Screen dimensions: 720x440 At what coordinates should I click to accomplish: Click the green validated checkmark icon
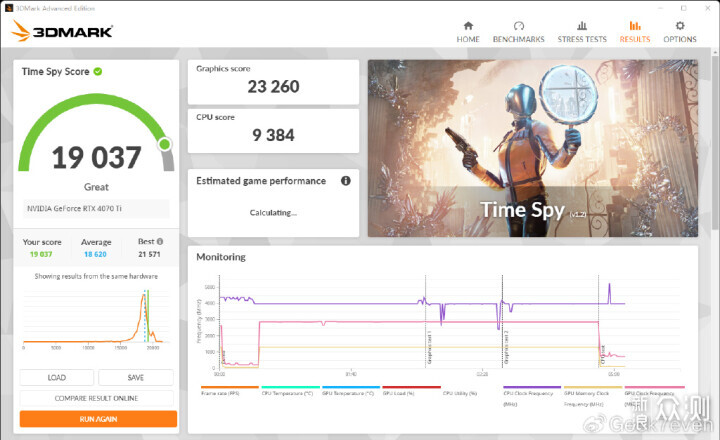(98, 71)
